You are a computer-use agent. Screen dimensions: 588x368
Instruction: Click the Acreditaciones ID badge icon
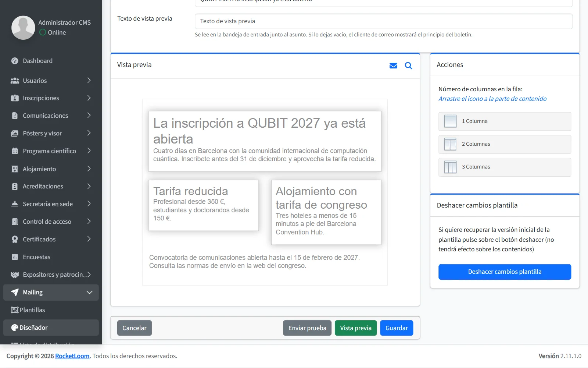point(15,187)
